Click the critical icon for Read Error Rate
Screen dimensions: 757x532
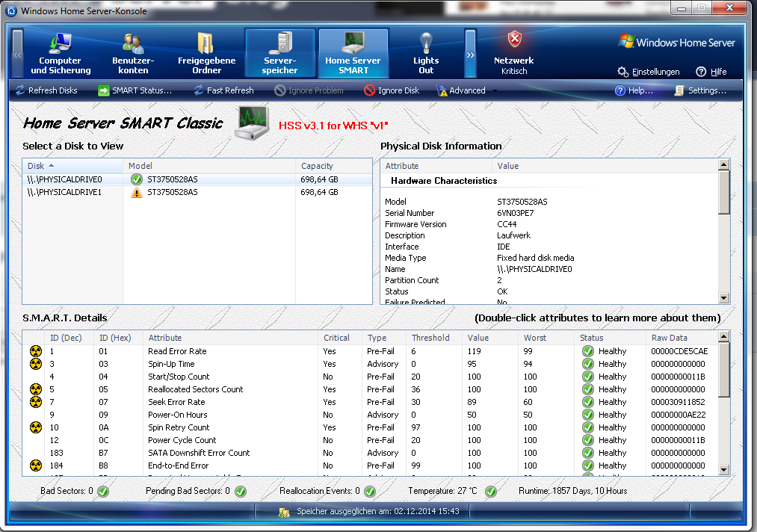coord(36,351)
